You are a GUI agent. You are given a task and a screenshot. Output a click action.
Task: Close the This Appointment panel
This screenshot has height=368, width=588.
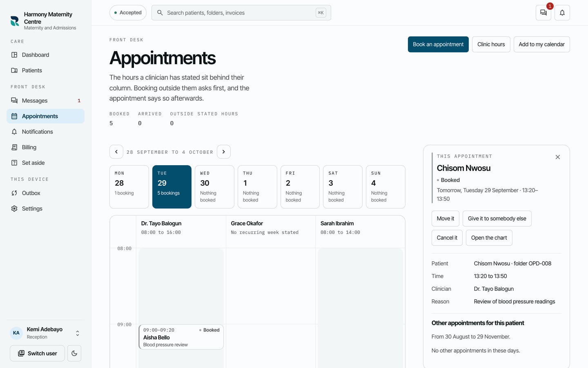click(558, 157)
